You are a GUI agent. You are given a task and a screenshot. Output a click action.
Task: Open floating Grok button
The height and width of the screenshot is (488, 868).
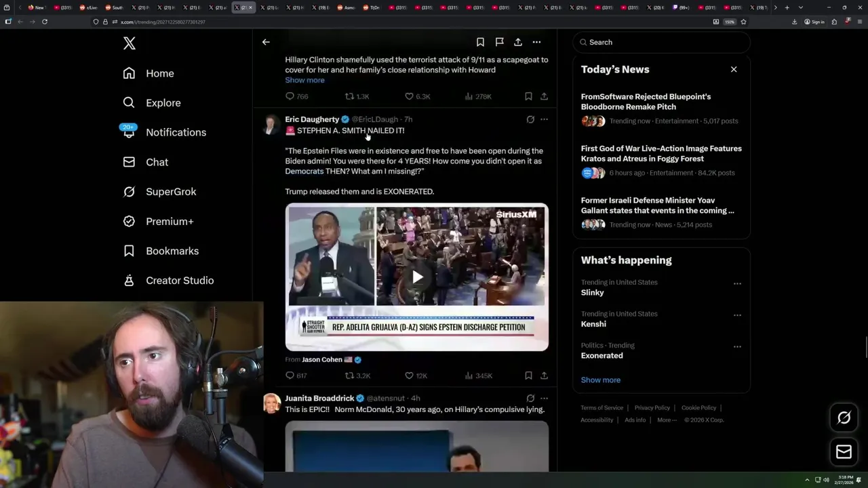[x=844, y=418]
